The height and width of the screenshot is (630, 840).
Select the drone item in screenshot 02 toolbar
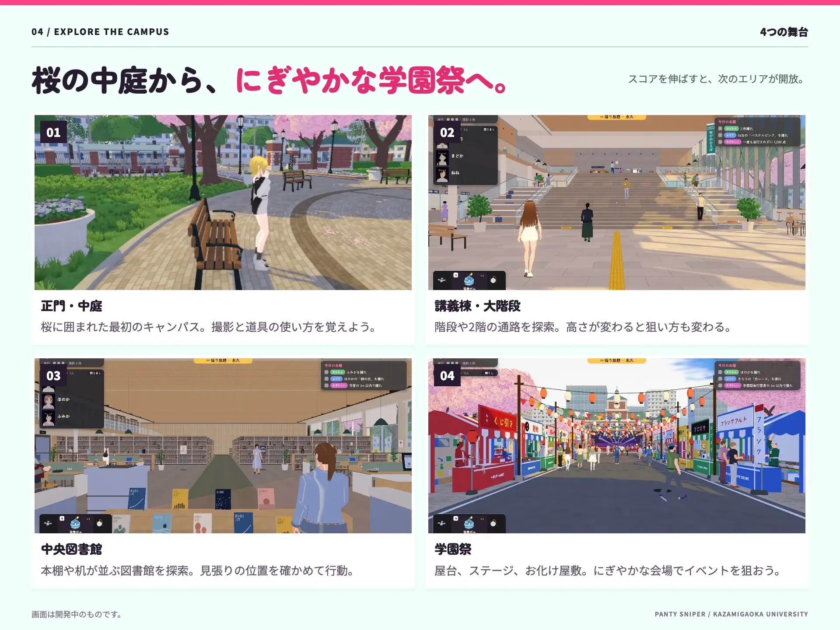pyautogui.click(x=442, y=280)
